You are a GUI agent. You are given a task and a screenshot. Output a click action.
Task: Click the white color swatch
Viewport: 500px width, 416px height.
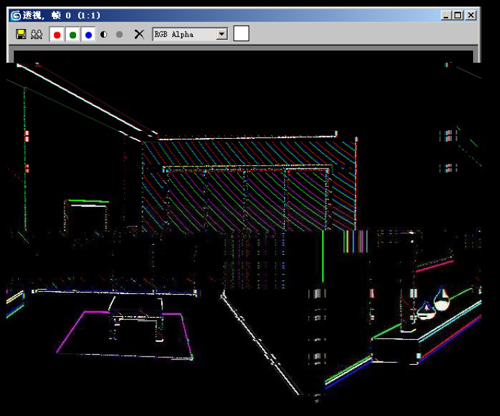tap(241, 34)
